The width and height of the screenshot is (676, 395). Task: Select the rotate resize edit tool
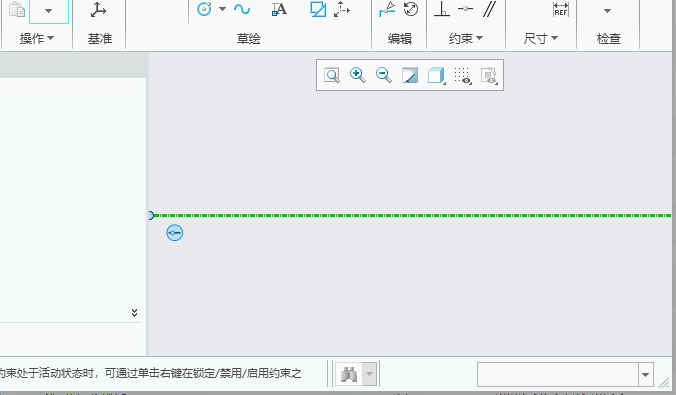pos(411,9)
